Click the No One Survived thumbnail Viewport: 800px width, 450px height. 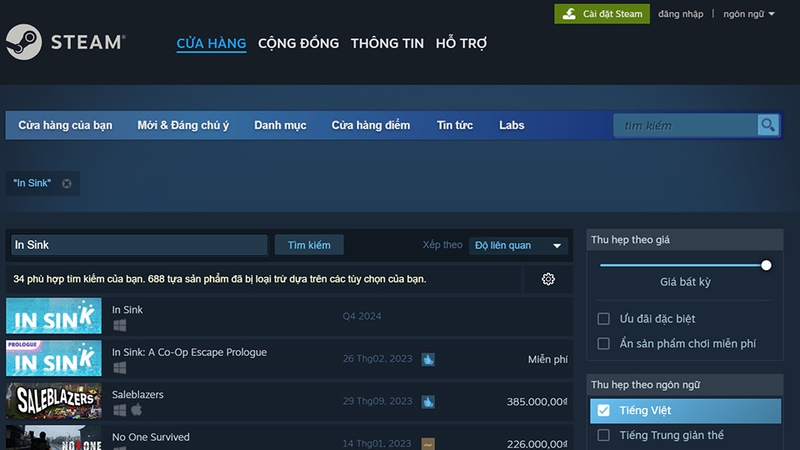click(54, 438)
